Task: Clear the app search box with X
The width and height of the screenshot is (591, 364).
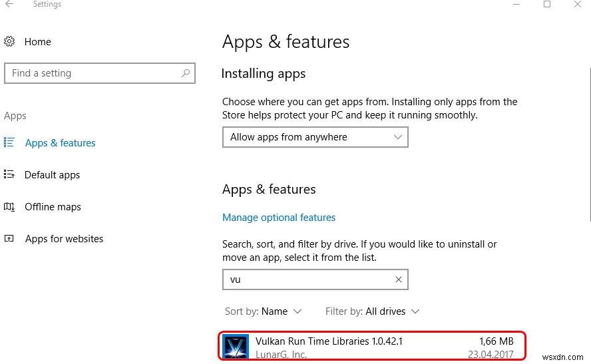Action: coord(399,280)
